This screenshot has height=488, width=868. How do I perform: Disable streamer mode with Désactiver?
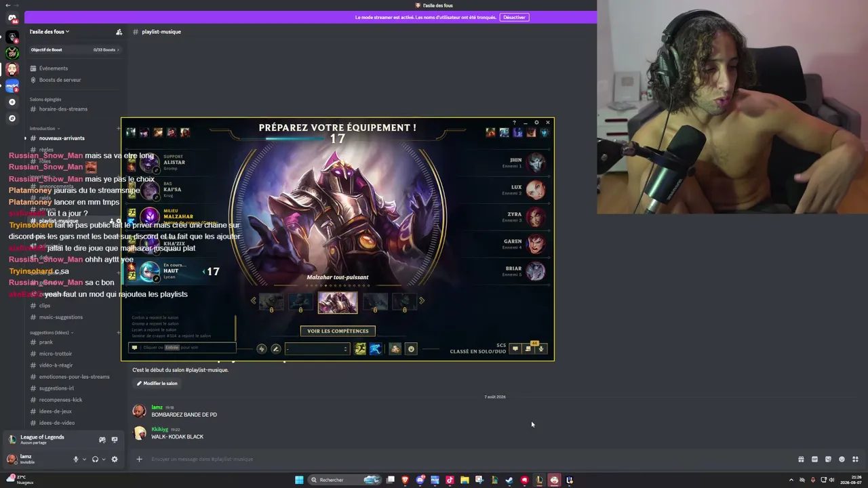(x=514, y=17)
